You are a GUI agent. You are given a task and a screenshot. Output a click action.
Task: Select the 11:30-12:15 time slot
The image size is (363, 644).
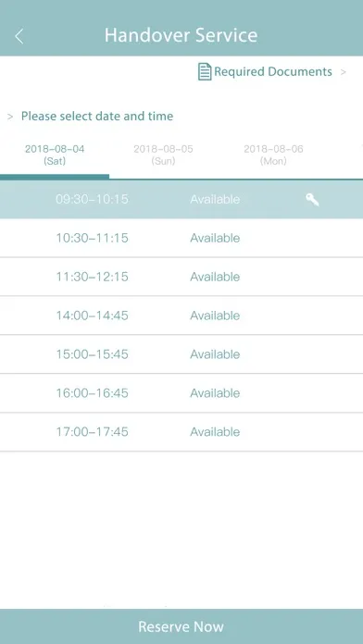pos(181,277)
